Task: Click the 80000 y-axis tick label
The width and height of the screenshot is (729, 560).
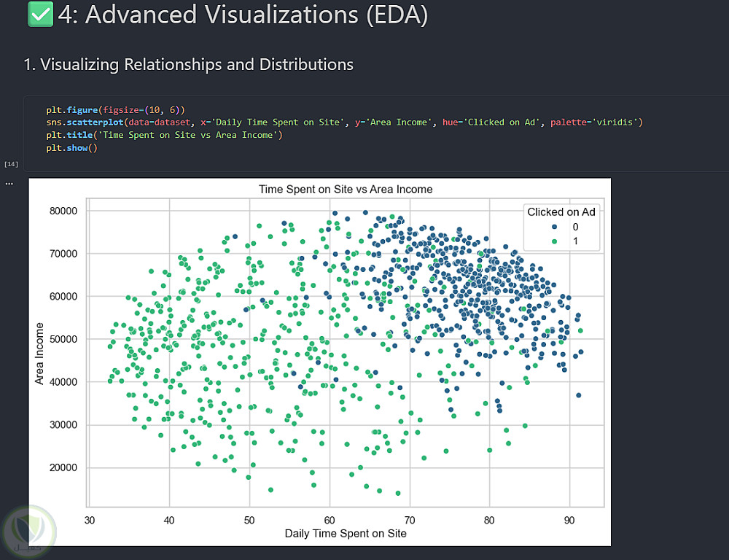Action: pos(62,211)
